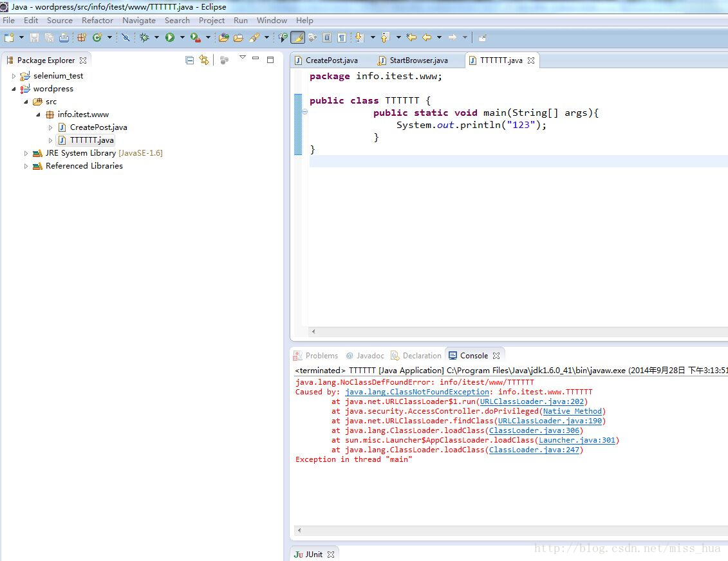Collapse the info.itest.www package
The width and height of the screenshot is (728, 561).
38,115
